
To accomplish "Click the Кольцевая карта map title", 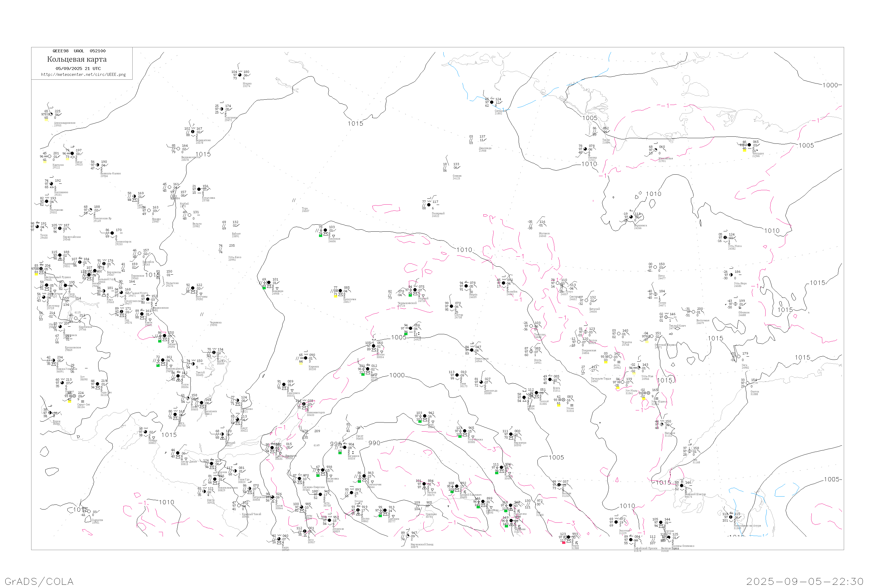I will [x=77, y=59].
